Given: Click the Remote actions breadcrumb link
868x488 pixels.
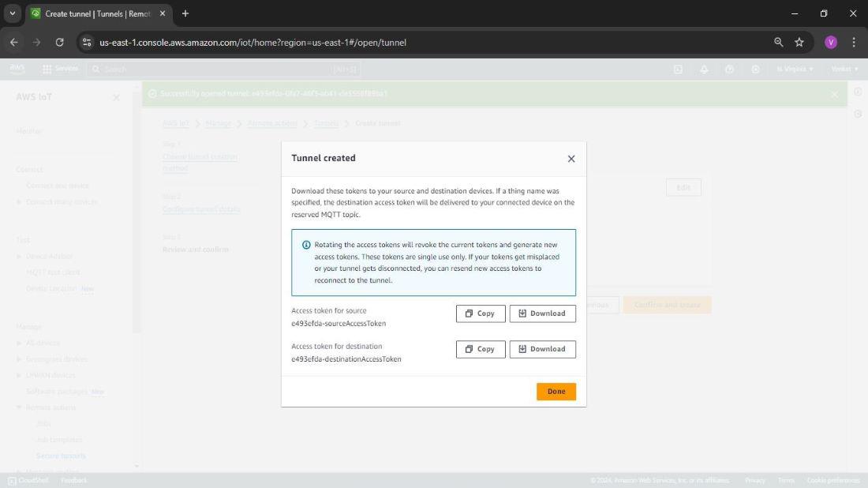Looking at the screenshot, I should pyautogui.click(x=272, y=123).
